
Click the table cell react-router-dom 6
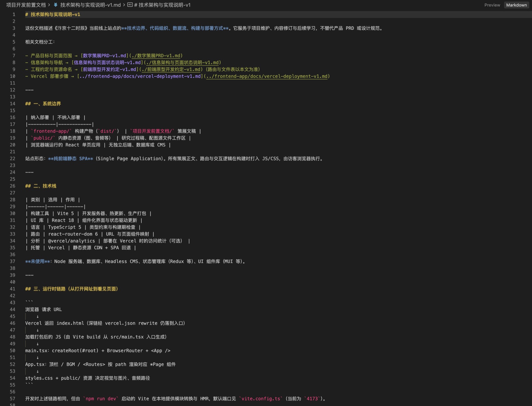click(x=73, y=234)
